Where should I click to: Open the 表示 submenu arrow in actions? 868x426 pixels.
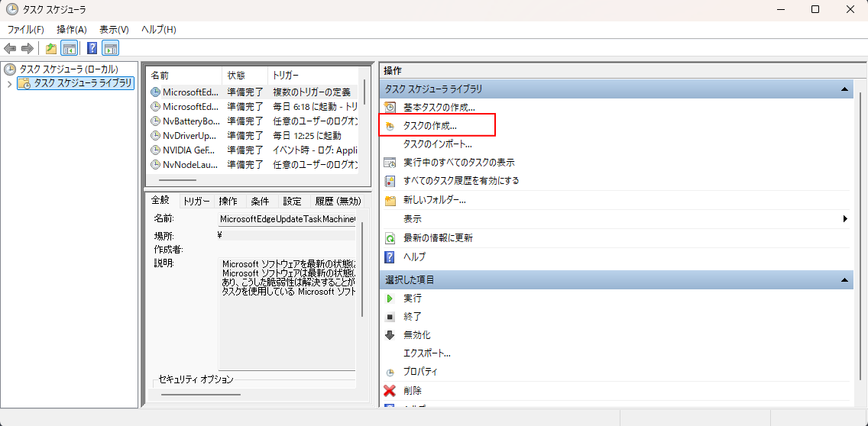click(x=846, y=219)
